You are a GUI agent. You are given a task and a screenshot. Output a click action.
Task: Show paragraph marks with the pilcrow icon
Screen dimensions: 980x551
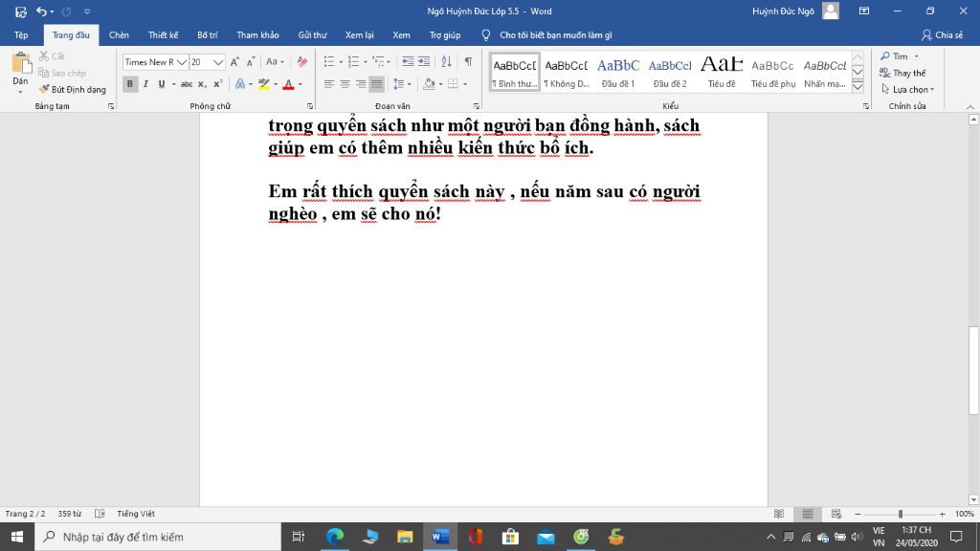(x=468, y=62)
